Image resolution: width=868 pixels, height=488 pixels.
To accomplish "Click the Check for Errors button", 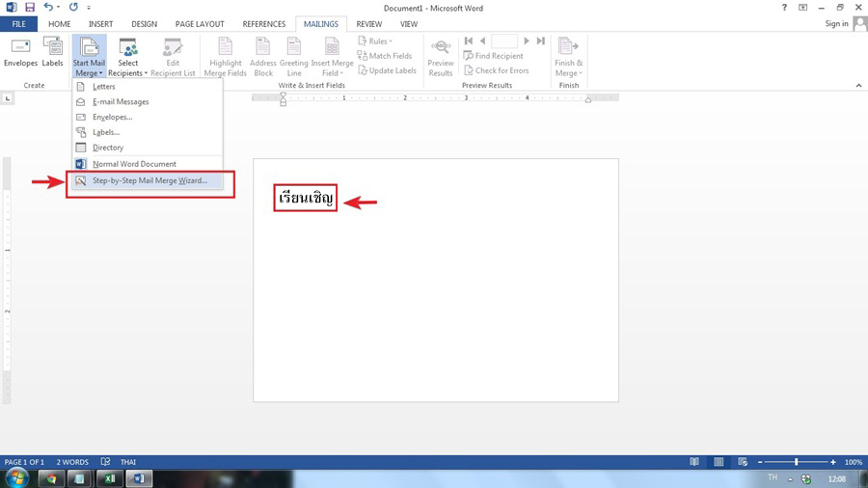I will 496,70.
